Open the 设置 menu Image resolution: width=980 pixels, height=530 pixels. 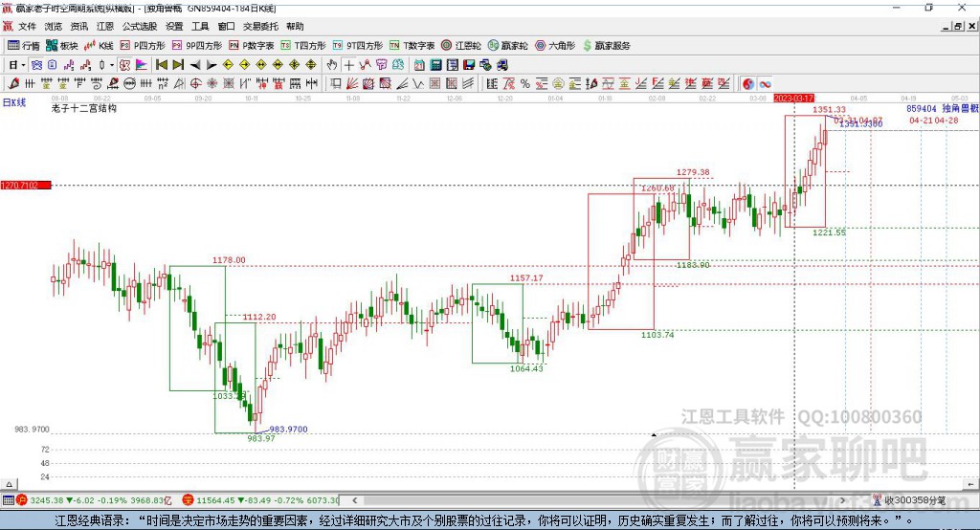point(174,26)
